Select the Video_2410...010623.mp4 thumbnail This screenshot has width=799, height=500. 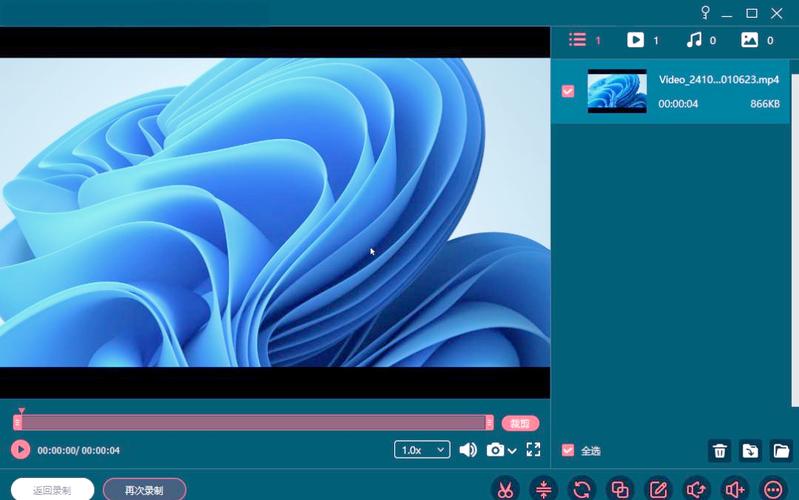coord(617,91)
